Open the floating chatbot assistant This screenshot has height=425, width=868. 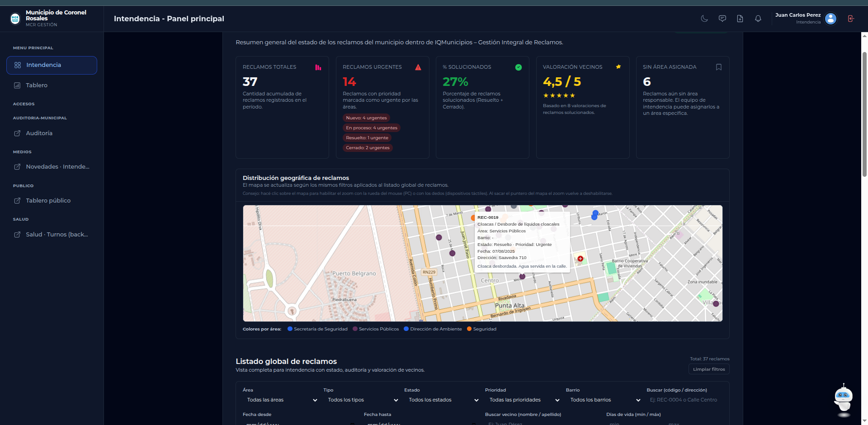tap(843, 400)
